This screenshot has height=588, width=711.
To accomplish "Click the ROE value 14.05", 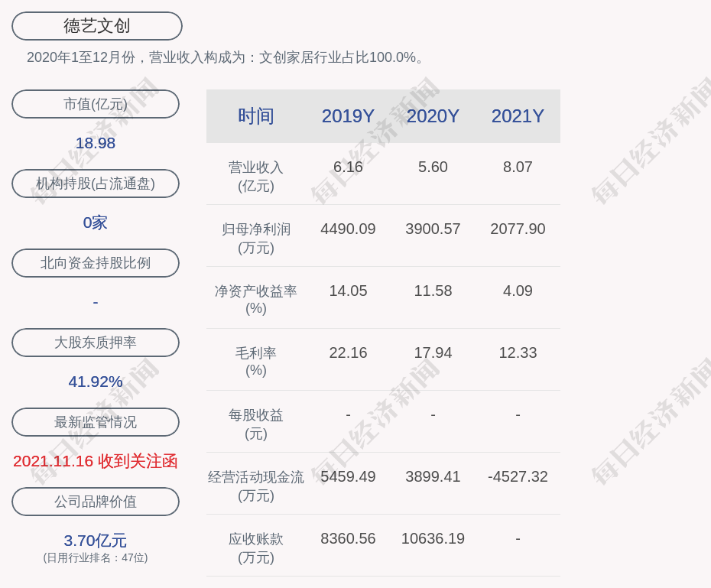I will point(348,291).
